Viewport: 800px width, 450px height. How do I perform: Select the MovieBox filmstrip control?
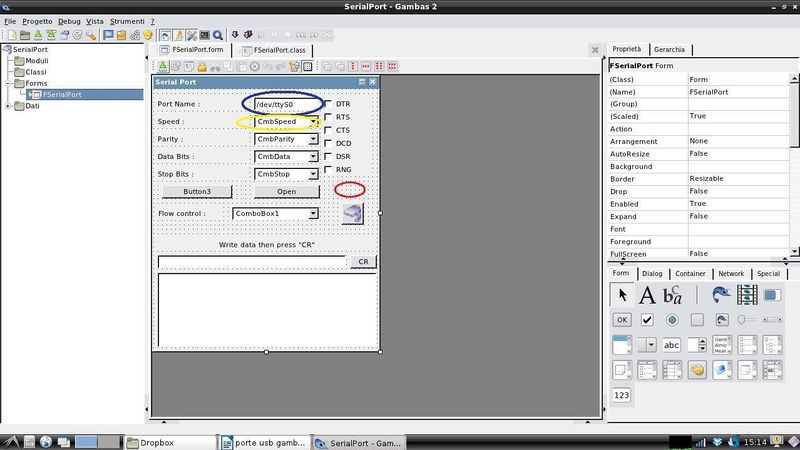pyautogui.click(x=747, y=295)
